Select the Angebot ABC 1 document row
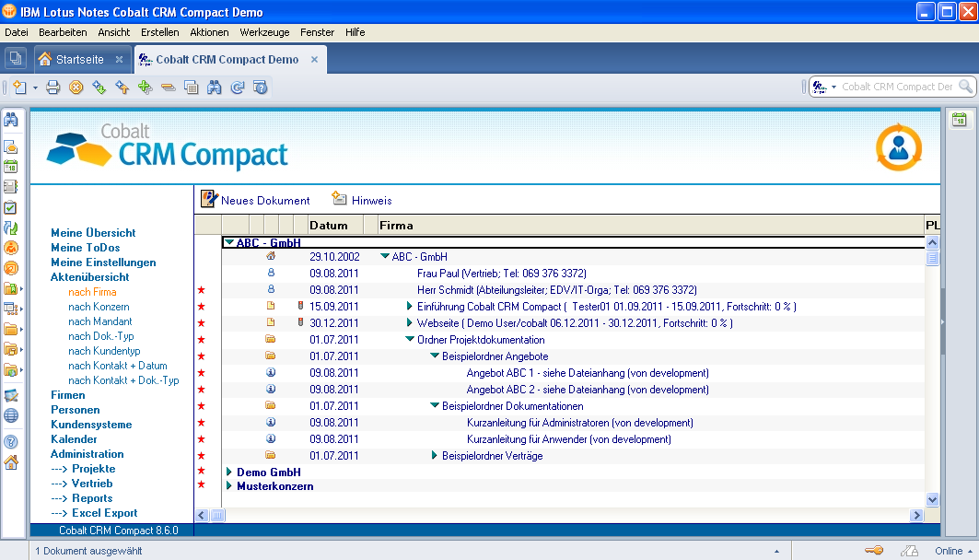Screen dimensions: 979x560 (x=573, y=373)
